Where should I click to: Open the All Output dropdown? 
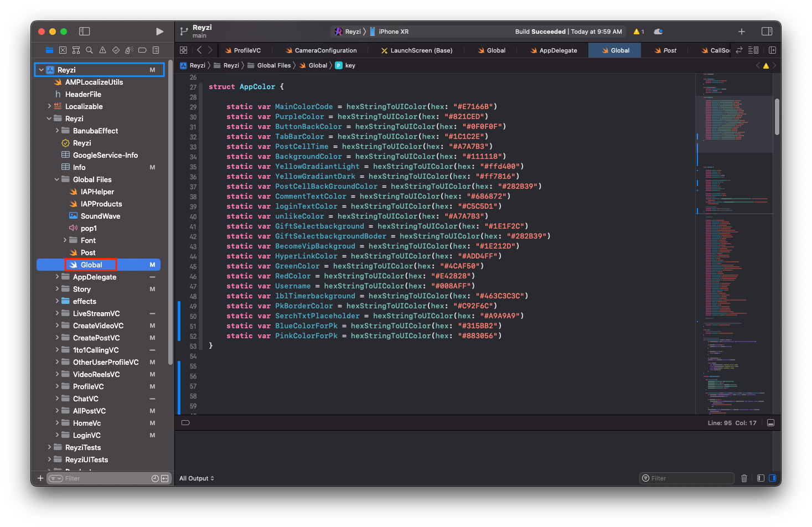pyautogui.click(x=196, y=478)
